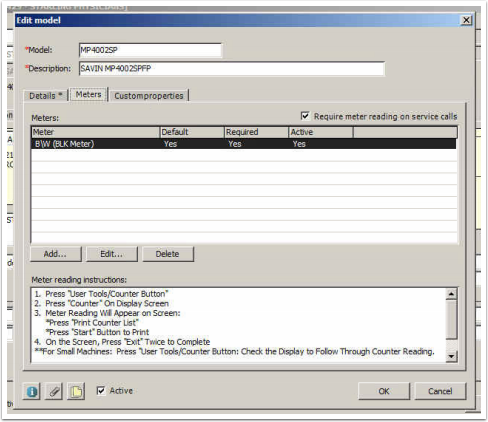Select the Meters tab
The image size is (488, 422).
coord(88,95)
